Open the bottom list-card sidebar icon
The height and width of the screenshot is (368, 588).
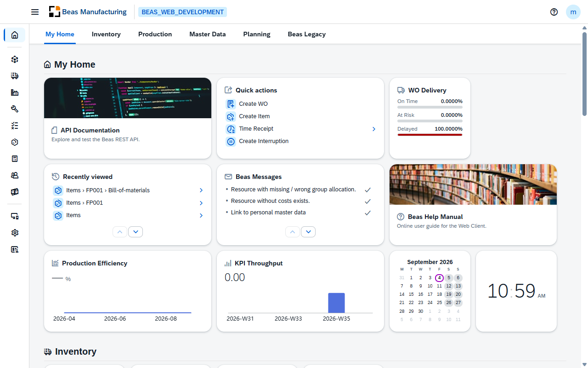coord(15,249)
